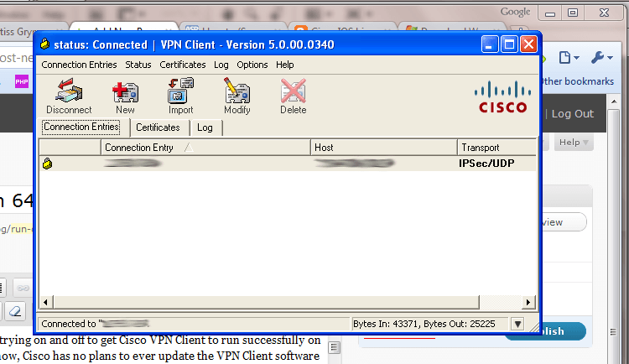Open the browser page menu icon

pyautogui.click(x=569, y=58)
